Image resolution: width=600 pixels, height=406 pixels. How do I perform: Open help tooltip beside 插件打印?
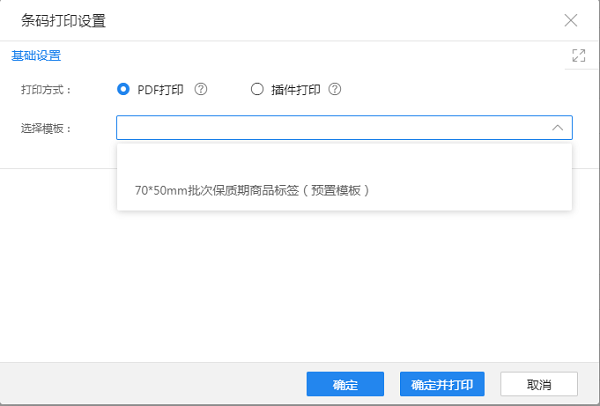click(334, 89)
